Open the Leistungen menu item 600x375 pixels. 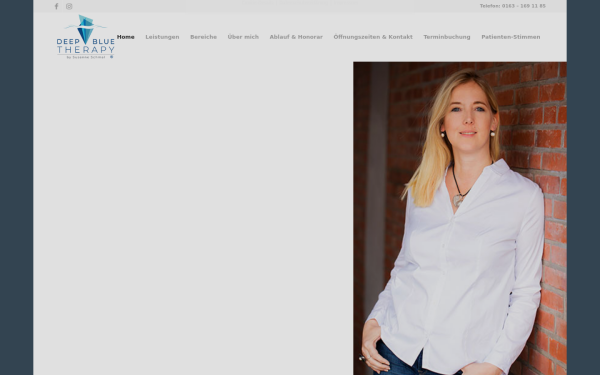pyautogui.click(x=162, y=37)
